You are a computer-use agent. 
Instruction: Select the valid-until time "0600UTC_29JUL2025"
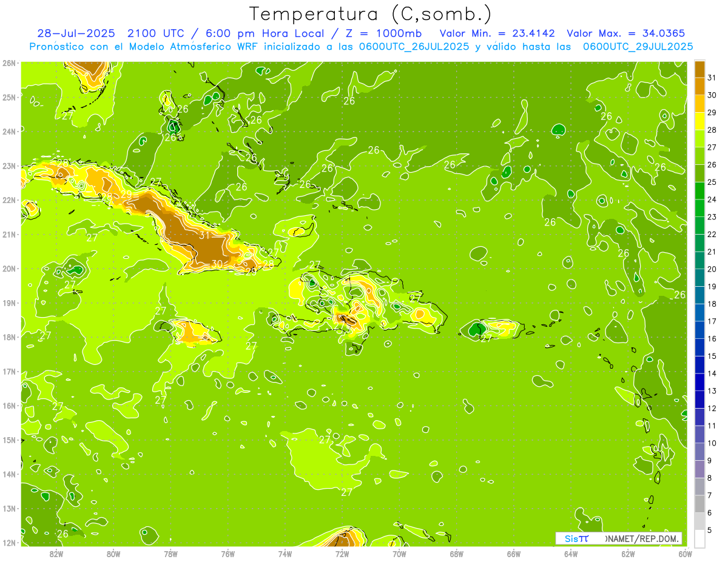point(638,47)
